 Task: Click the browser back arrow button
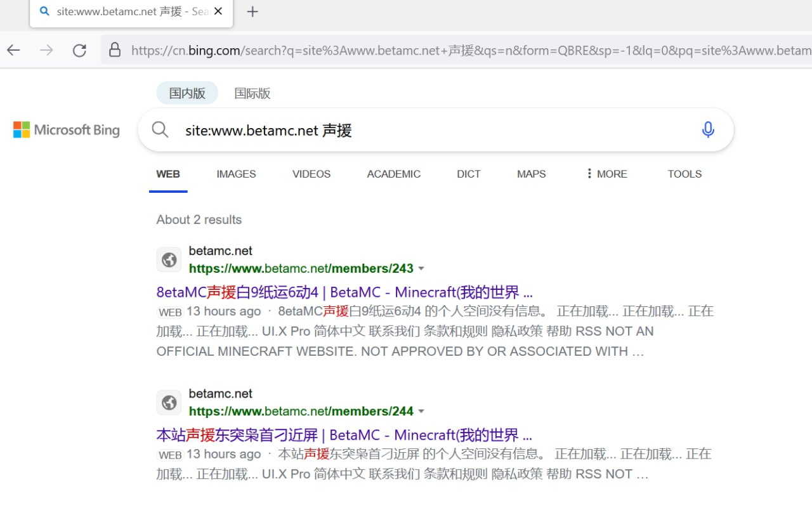[x=13, y=51]
